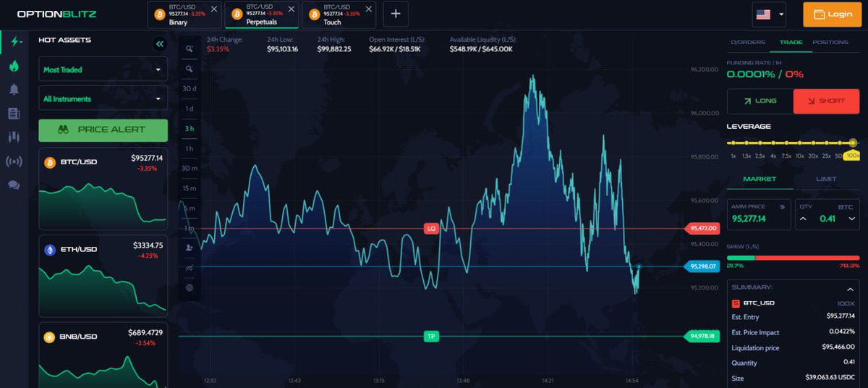The image size is (868, 388).
Task: Select the Long position toggle
Action: coord(759,101)
